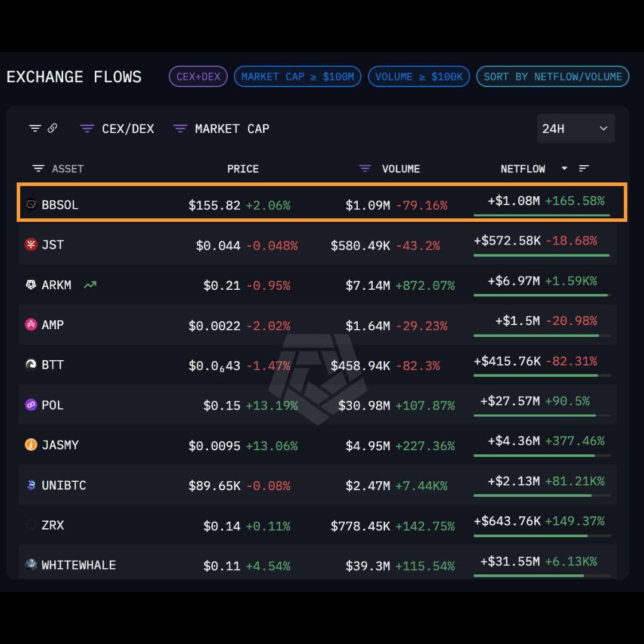Click the BBSOL token logo
The width and height of the screenshot is (644, 644).
click(x=31, y=205)
